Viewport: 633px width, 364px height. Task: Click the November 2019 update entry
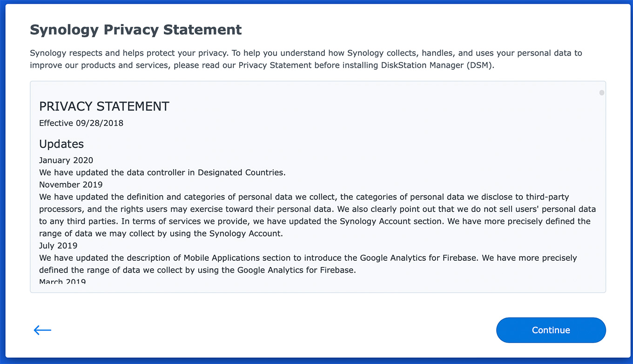[71, 185]
